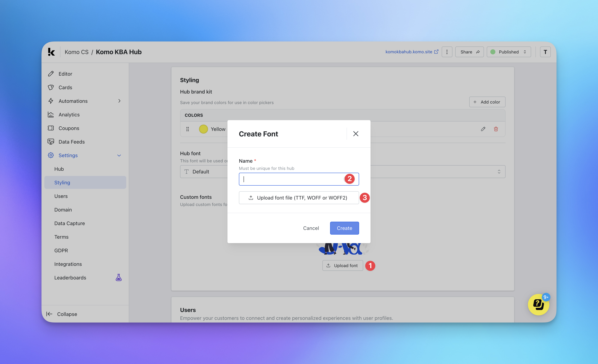The height and width of the screenshot is (364, 598).
Task: Open the help chat widget icon
Action: pos(538,304)
